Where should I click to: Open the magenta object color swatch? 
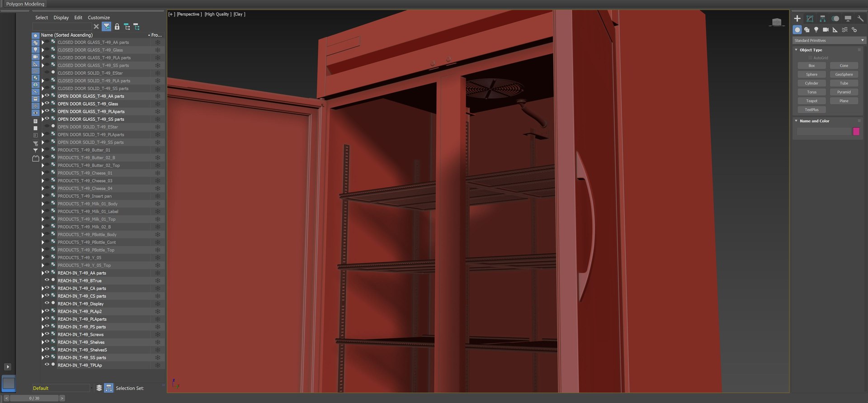point(856,131)
